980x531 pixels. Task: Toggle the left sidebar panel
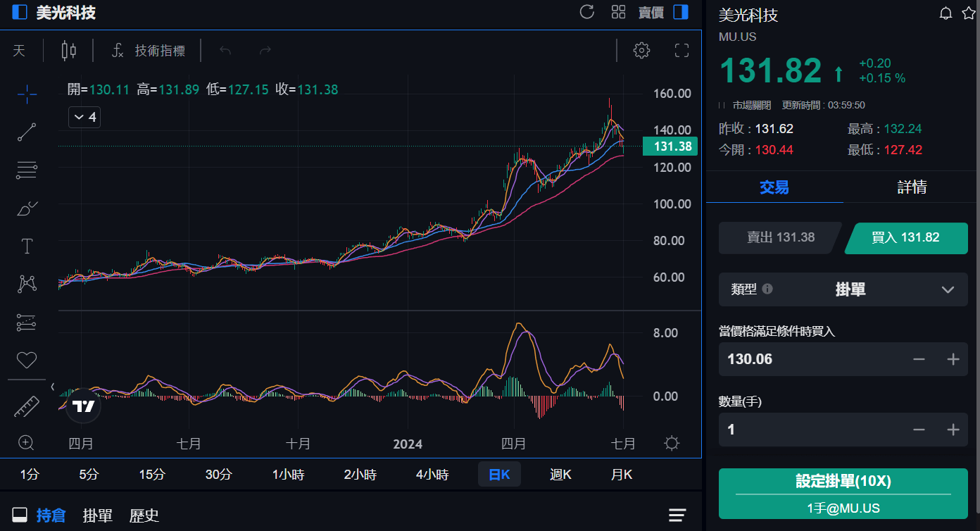[20, 12]
